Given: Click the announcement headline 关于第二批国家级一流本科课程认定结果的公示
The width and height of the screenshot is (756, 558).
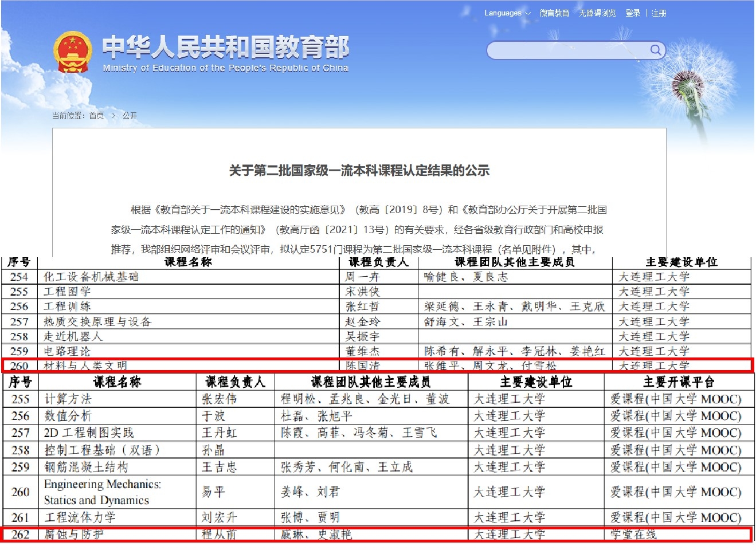Looking at the screenshot, I should point(359,170).
